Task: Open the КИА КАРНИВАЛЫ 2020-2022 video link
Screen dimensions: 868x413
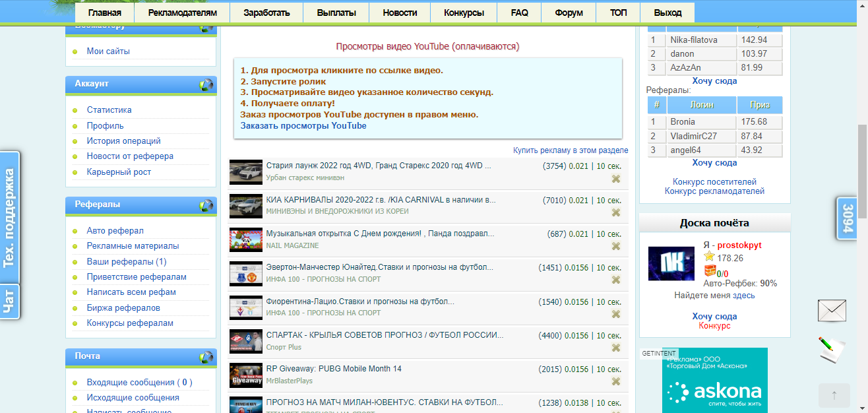Action: point(381,199)
